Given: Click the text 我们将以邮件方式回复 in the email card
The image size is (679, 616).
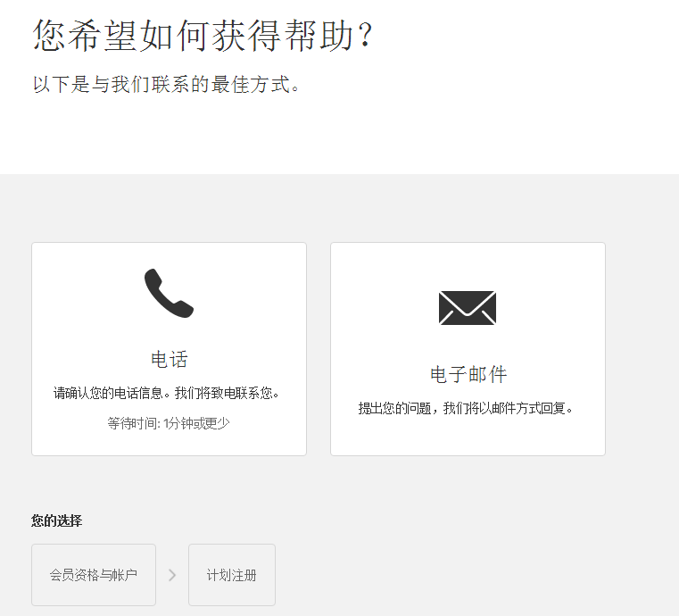Looking at the screenshot, I should [x=509, y=408].
